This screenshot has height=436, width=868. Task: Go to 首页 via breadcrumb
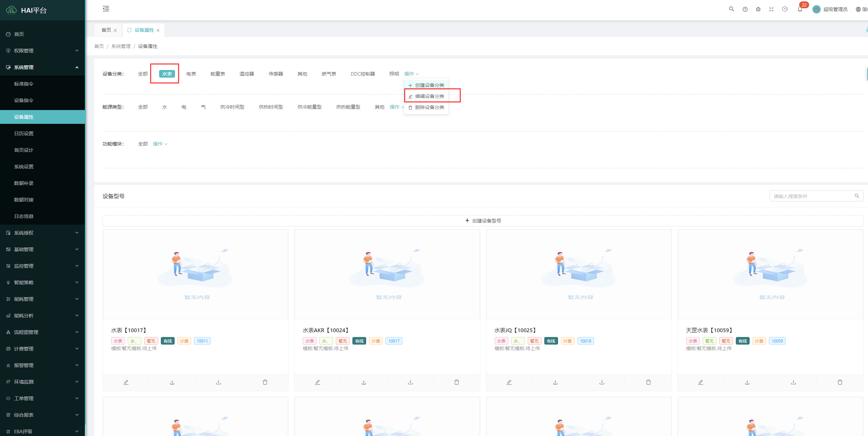pyautogui.click(x=99, y=46)
